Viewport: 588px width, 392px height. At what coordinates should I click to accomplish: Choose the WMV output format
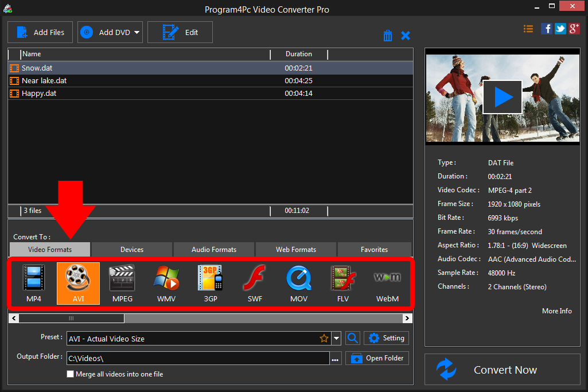coord(166,284)
